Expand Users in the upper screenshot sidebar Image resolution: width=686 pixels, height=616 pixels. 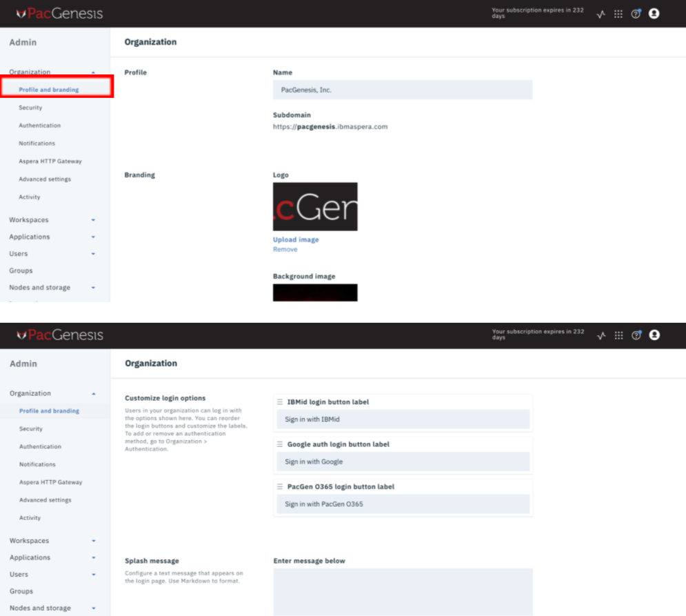tap(93, 254)
